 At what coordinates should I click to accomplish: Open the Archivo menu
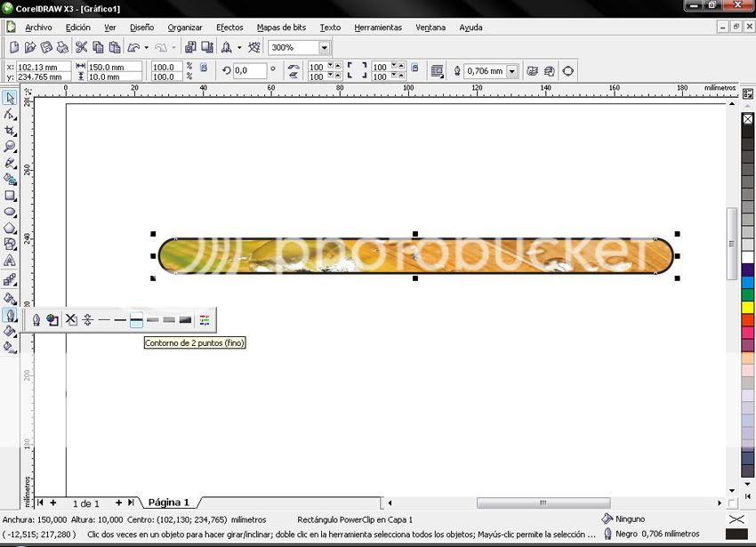click(38, 28)
